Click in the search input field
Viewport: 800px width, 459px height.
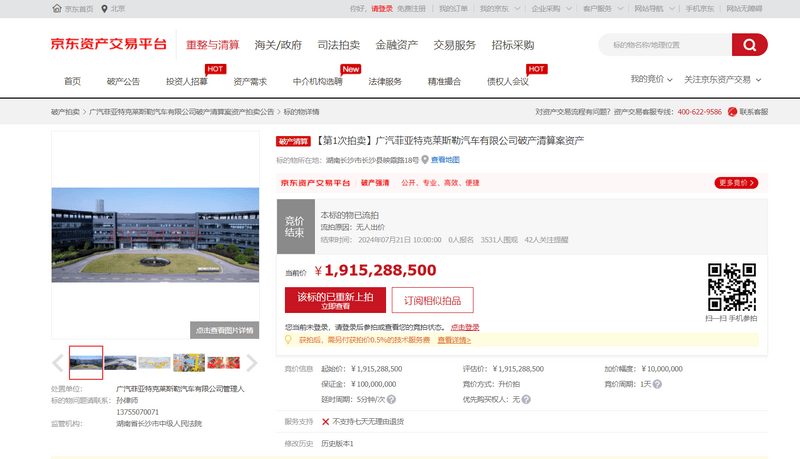(665, 45)
